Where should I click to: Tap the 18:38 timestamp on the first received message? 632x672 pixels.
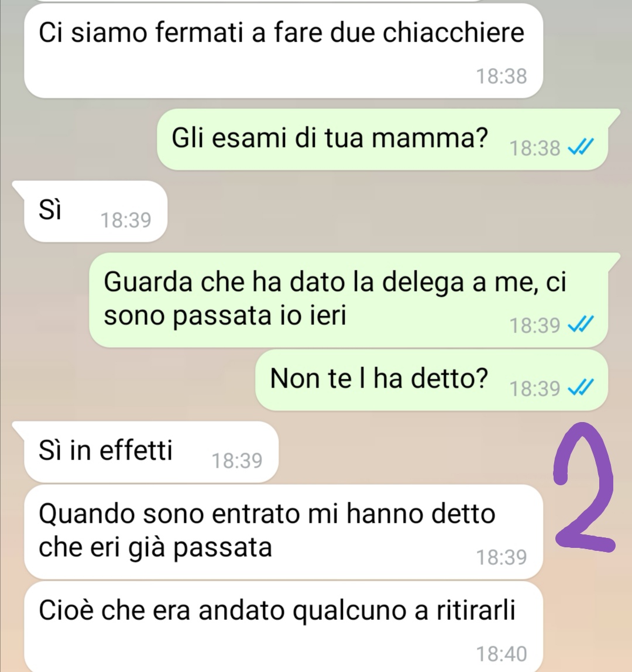click(502, 76)
